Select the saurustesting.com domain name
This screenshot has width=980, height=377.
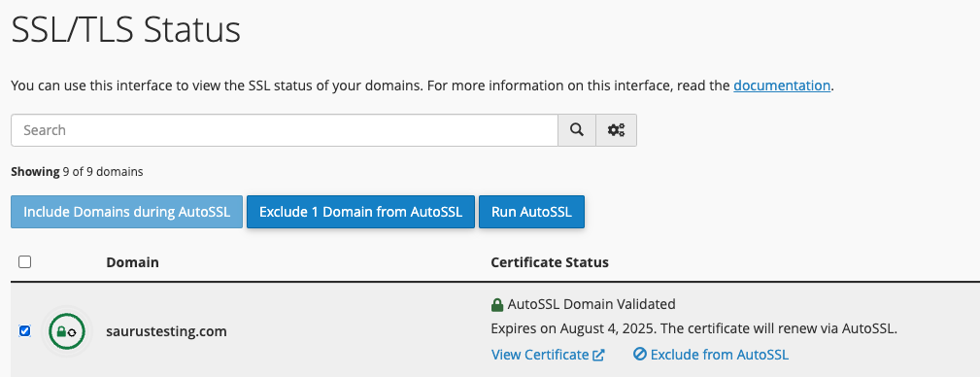[166, 331]
